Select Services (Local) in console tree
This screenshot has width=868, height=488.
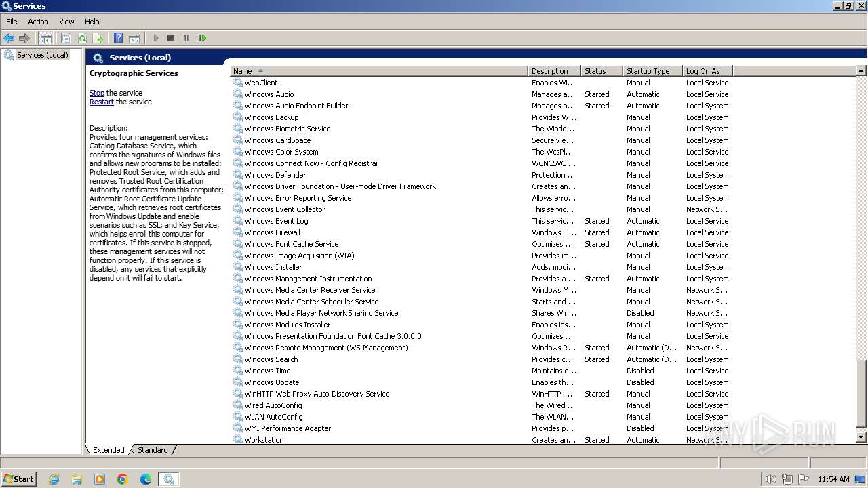[43, 55]
